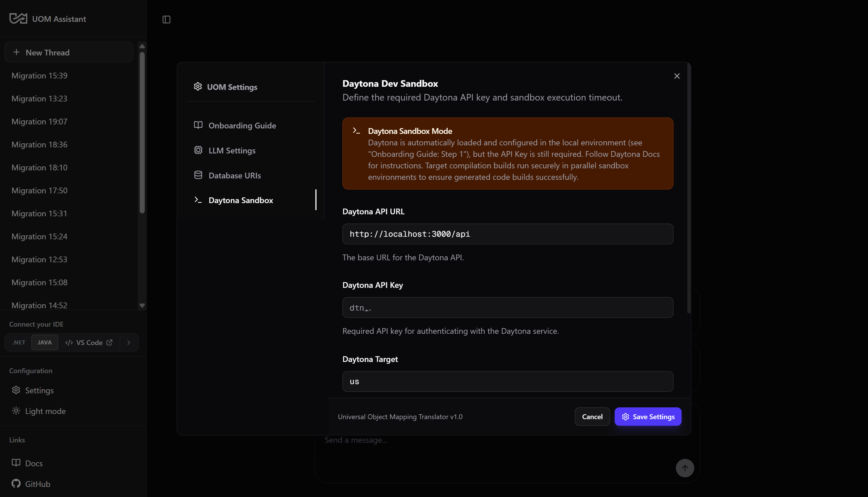
Task: Click the Daytona Sandbox Mode banner title
Action: 410,131
